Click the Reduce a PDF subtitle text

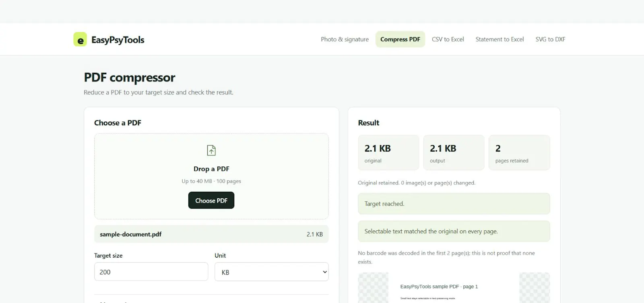159,92
